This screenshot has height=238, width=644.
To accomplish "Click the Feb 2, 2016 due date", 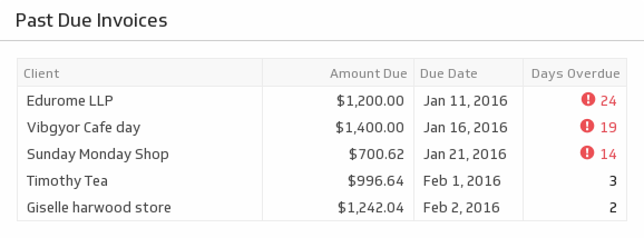I will pyautogui.click(x=461, y=207).
